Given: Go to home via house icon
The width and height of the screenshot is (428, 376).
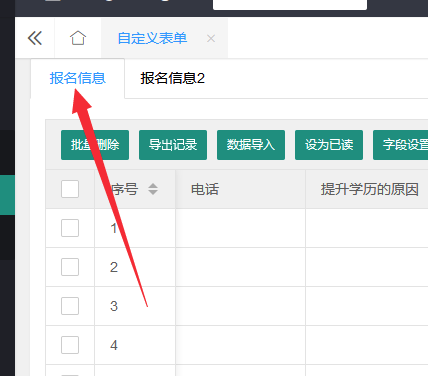Looking at the screenshot, I should click(78, 38).
